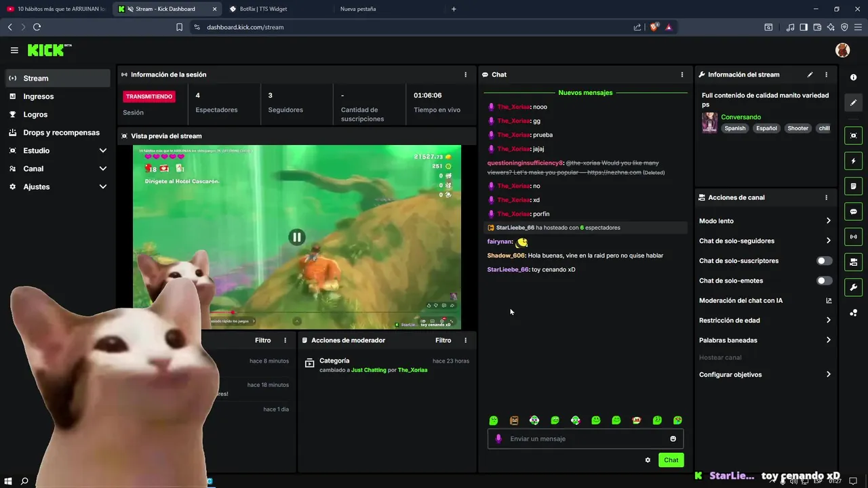
Task: Expand Palabras baneadas options
Action: pos(766,340)
